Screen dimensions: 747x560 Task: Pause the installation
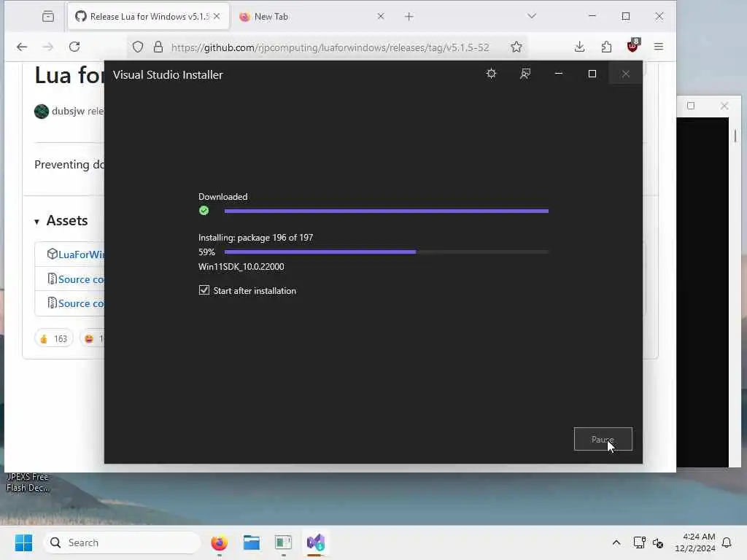(x=603, y=439)
